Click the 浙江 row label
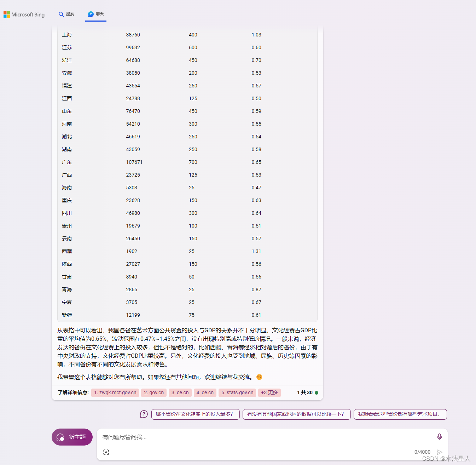The width and height of the screenshot is (476, 465). pos(67,60)
